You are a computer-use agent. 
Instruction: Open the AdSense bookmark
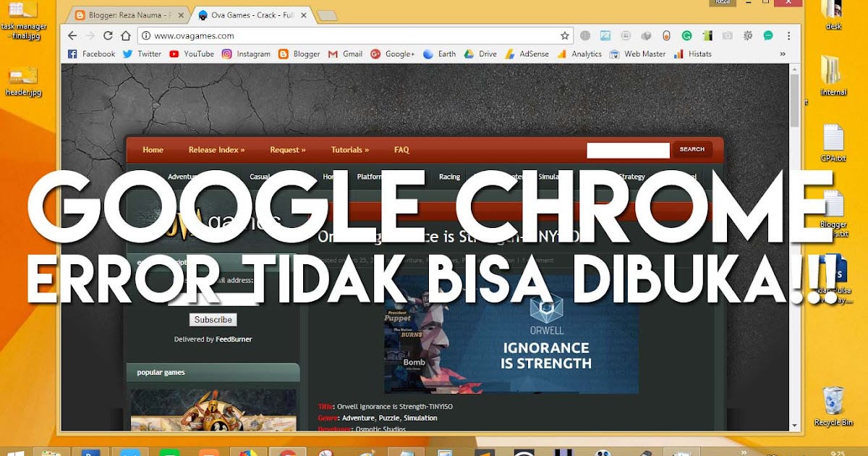[x=527, y=54]
